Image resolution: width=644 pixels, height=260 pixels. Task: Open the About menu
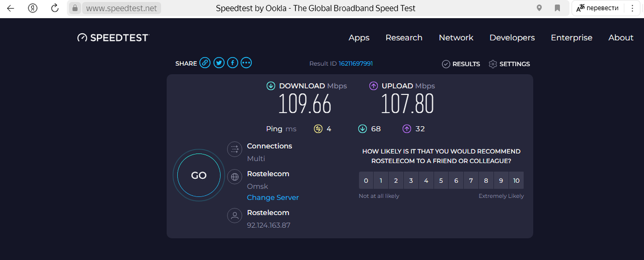[x=621, y=38]
